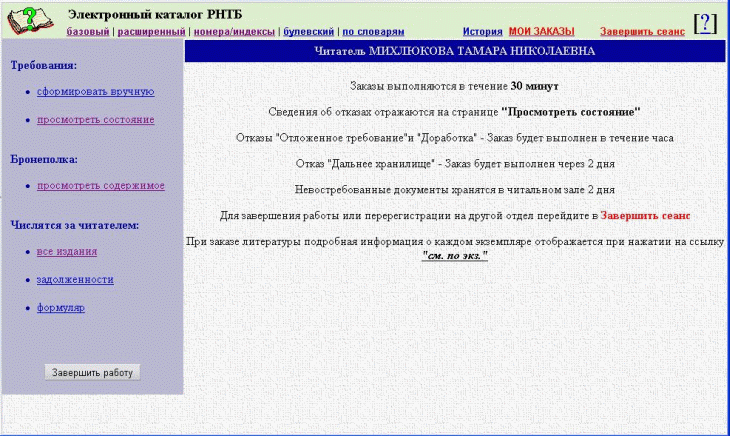The height and width of the screenshot is (436, 730).
Task: Open the История link
Action: pos(482,32)
